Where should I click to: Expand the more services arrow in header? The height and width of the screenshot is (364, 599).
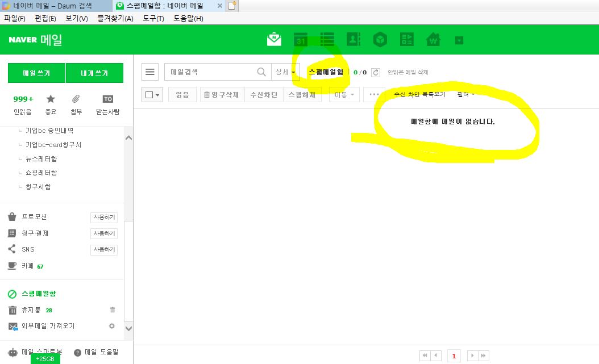pos(459,40)
